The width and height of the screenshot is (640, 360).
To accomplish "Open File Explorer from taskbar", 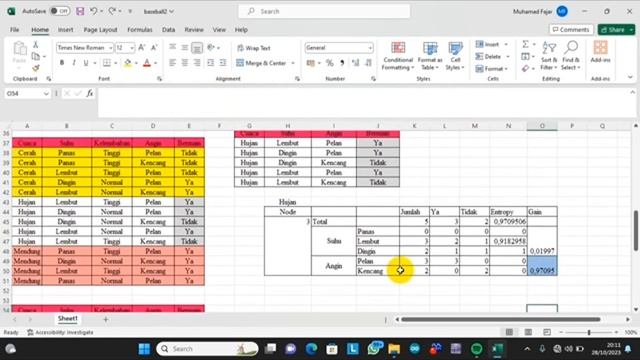I will [394, 349].
